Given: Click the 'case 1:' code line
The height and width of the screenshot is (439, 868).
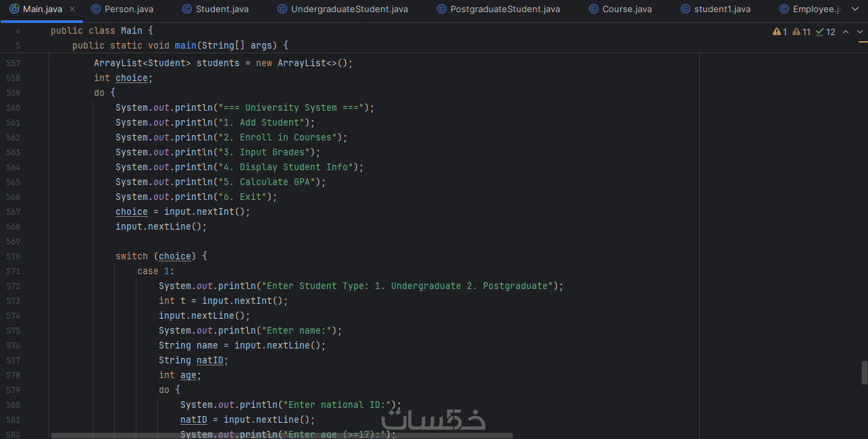Looking at the screenshot, I should [156, 271].
